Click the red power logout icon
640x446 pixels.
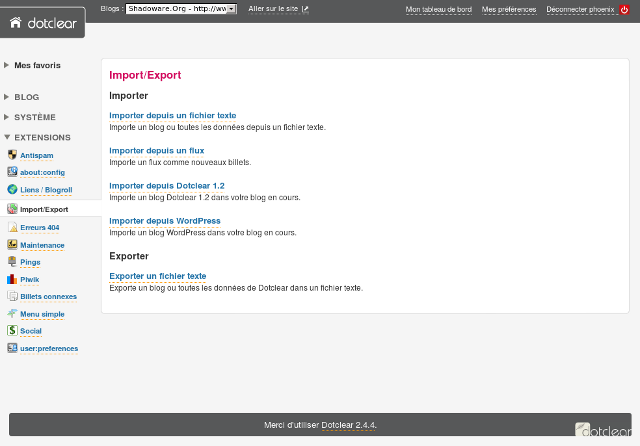(x=624, y=9)
